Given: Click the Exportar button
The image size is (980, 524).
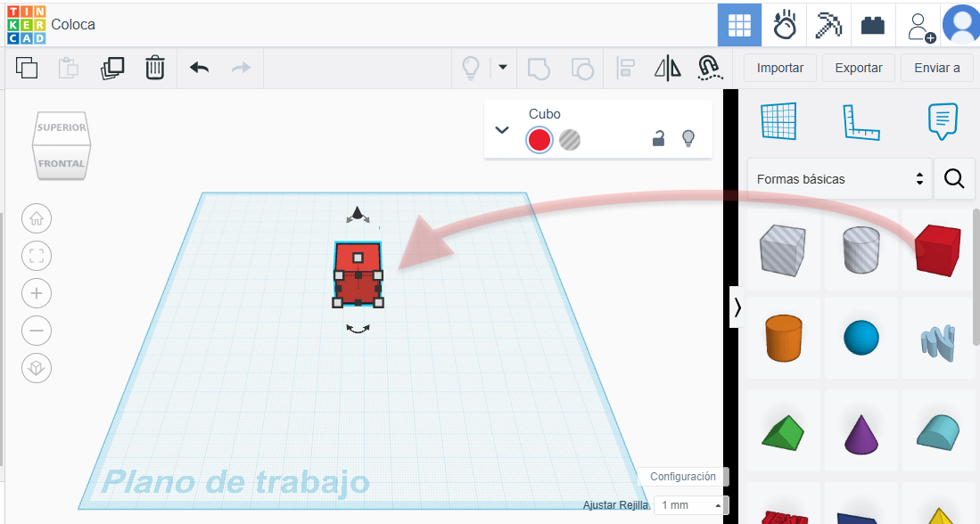Looking at the screenshot, I should pyautogui.click(x=858, y=68).
